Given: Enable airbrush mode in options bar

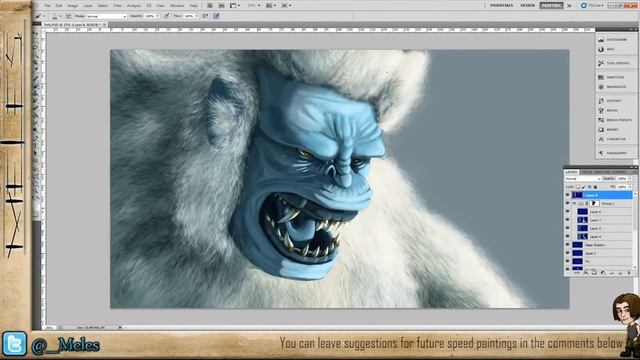Looking at the screenshot, I should (205, 16).
